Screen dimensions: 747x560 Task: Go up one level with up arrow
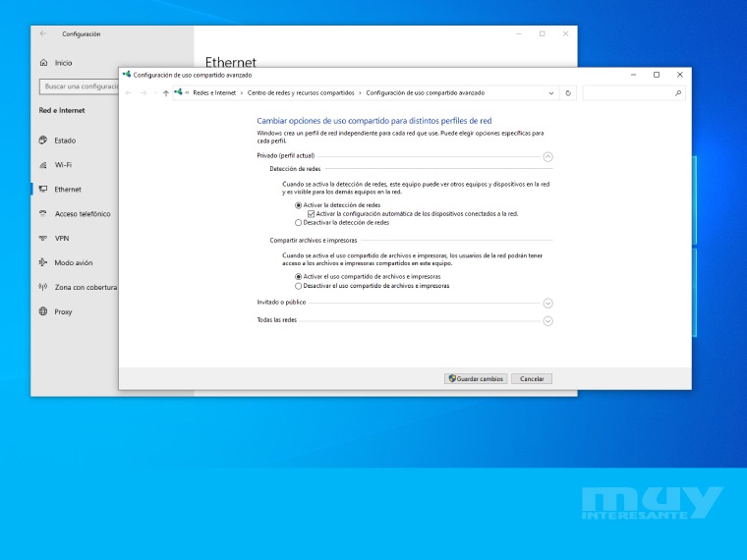pos(166,93)
